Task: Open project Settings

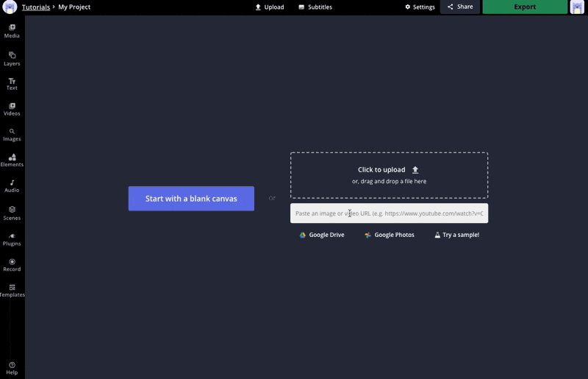Action: [420, 7]
